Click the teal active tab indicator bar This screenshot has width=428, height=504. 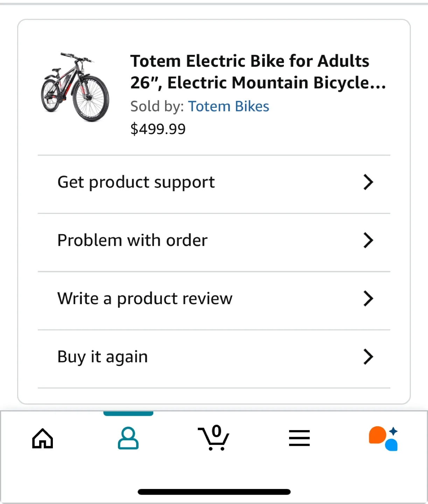pyautogui.click(x=128, y=414)
